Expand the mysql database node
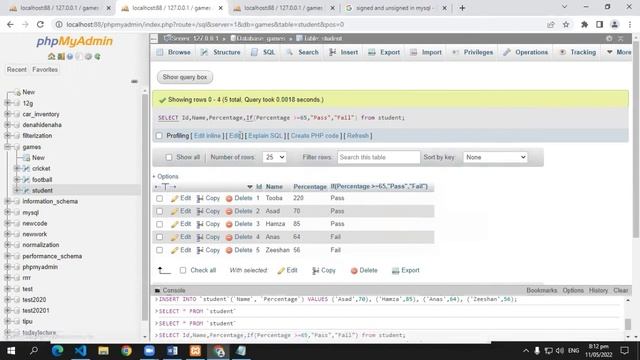 (x=7, y=212)
